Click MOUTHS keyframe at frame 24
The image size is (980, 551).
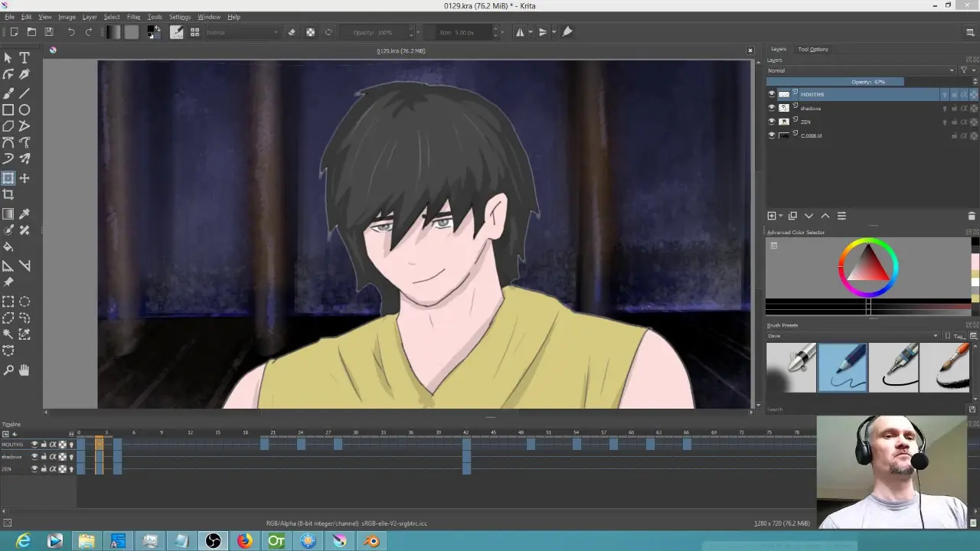tap(301, 445)
